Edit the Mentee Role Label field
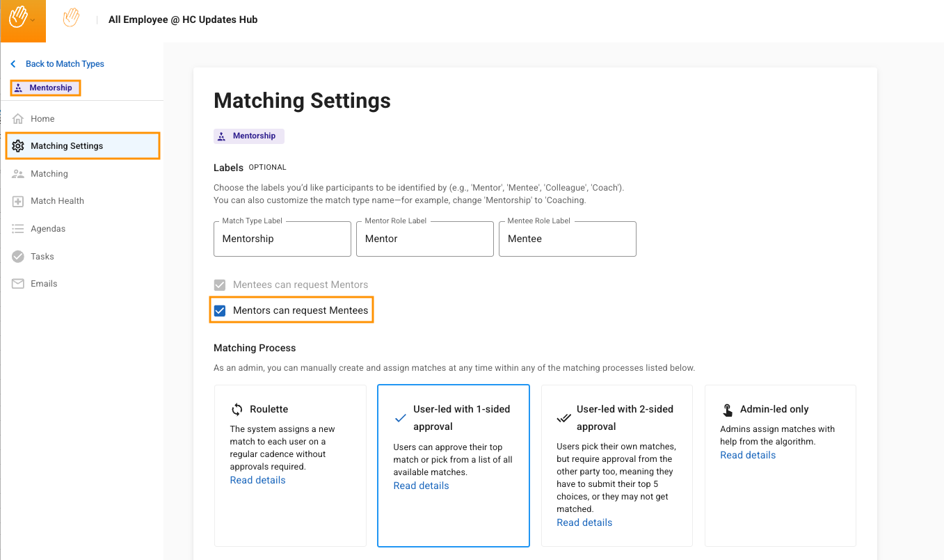 point(567,239)
